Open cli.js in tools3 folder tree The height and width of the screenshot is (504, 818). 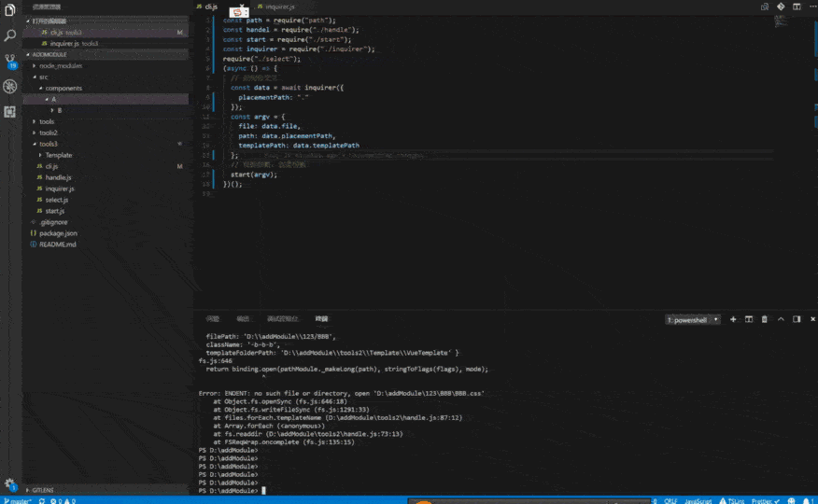(x=106, y=166)
